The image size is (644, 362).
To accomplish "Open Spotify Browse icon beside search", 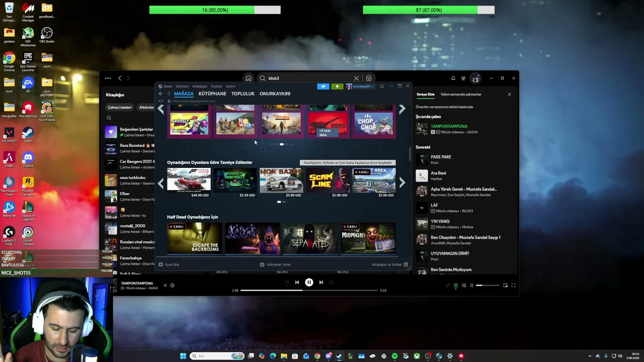I will pos(369,78).
